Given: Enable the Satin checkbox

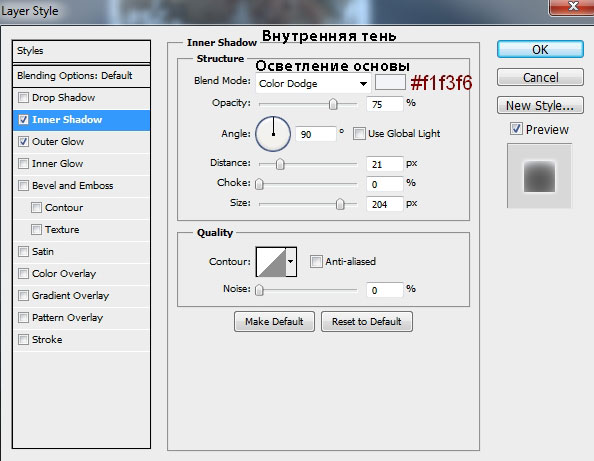Looking at the screenshot, I should (23, 251).
